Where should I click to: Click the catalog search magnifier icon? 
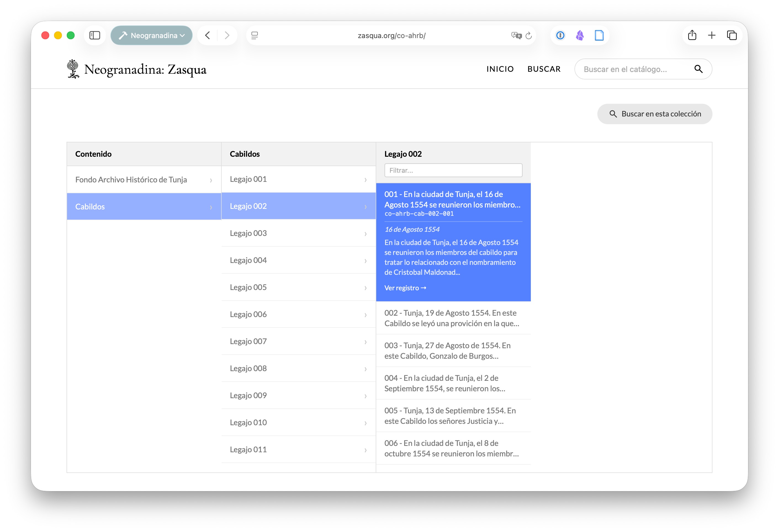click(x=698, y=69)
